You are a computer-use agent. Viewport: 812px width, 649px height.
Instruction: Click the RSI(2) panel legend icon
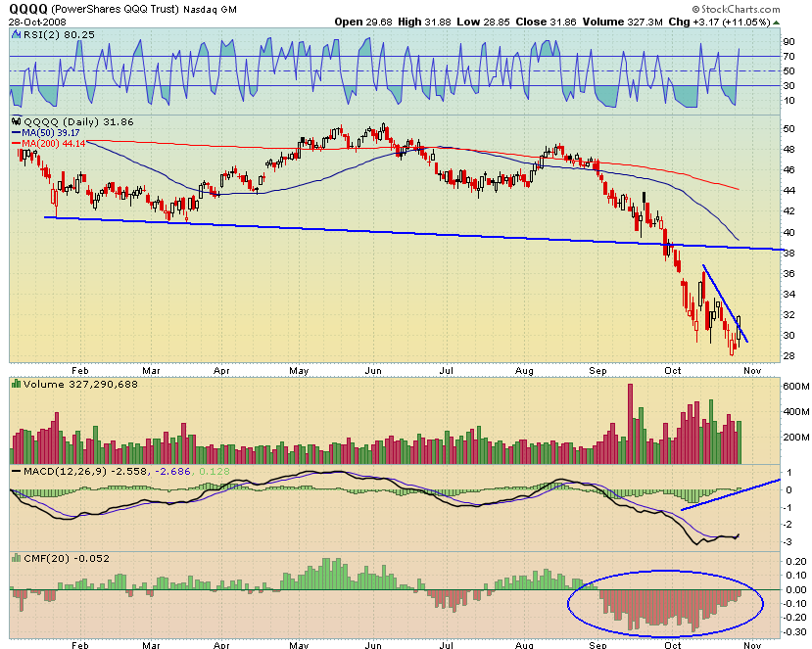click(x=16, y=34)
